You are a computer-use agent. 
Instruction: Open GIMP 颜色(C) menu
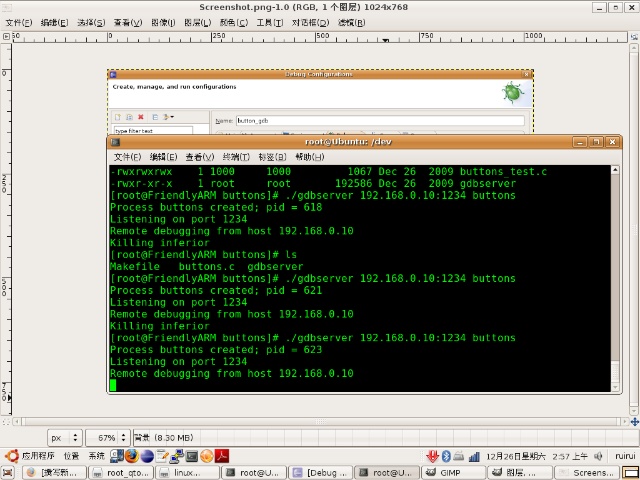[x=234, y=23]
